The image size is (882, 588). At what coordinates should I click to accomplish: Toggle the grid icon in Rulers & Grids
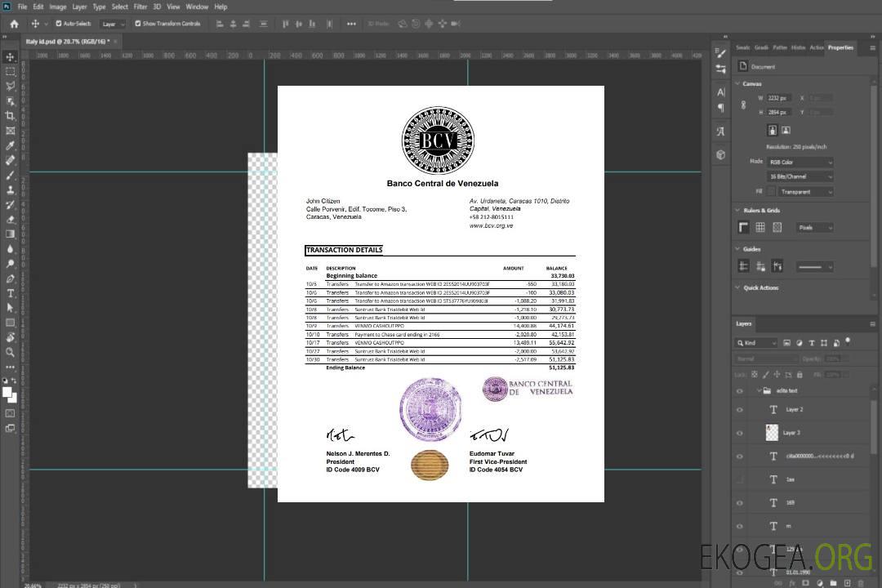tap(760, 227)
